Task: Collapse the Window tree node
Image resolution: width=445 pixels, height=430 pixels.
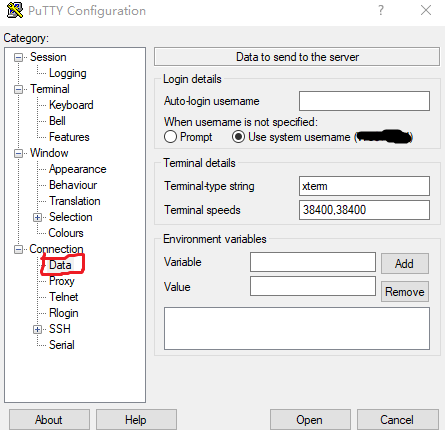Action: coord(18,154)
